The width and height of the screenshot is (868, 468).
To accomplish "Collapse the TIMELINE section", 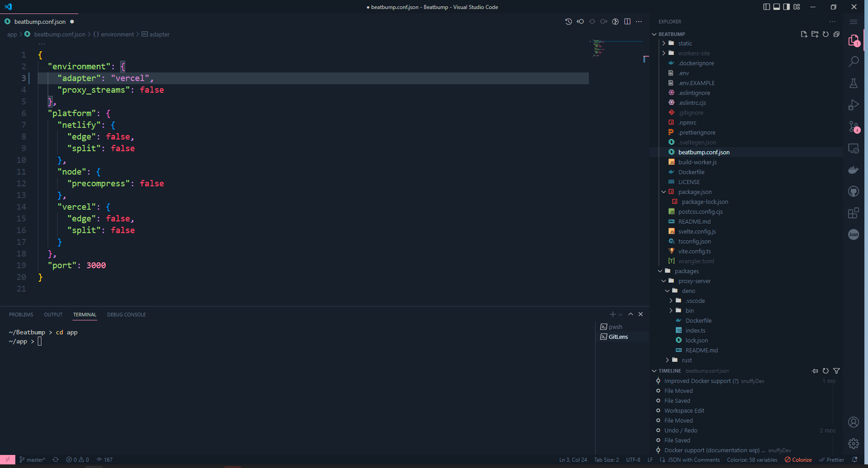I will (x=654, y=371).
